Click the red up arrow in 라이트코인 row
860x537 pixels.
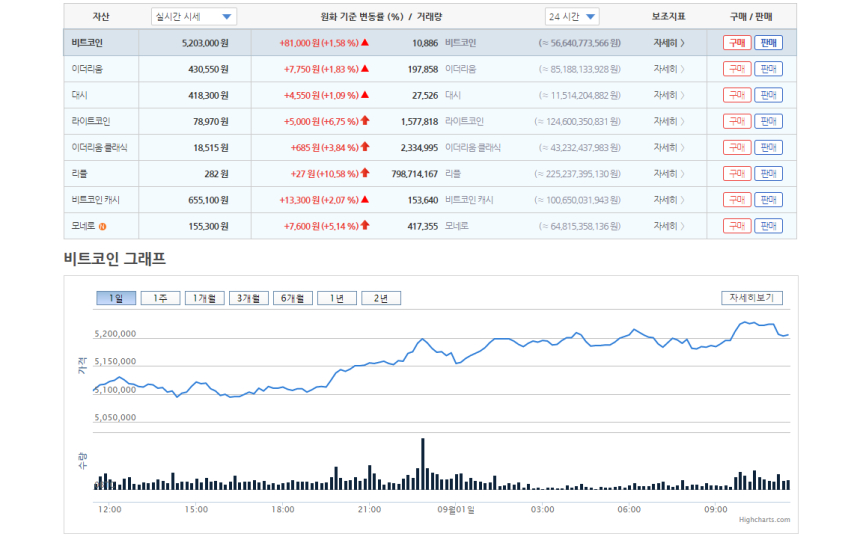pyautogui.click(x=365, y=121)
